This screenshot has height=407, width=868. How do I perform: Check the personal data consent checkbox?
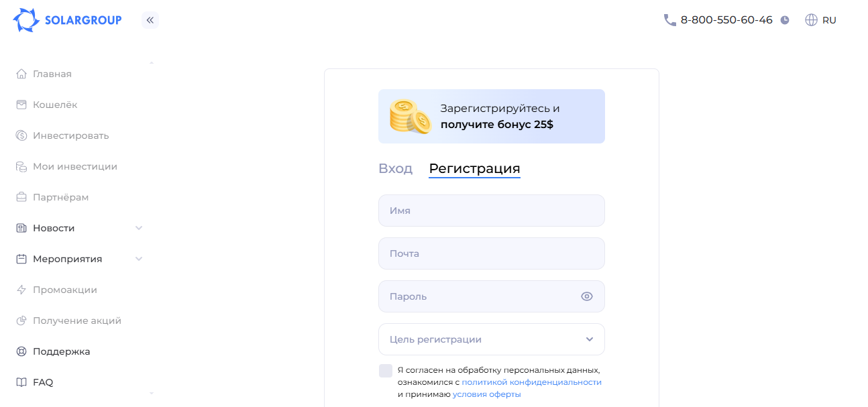(x=386, y=371)
